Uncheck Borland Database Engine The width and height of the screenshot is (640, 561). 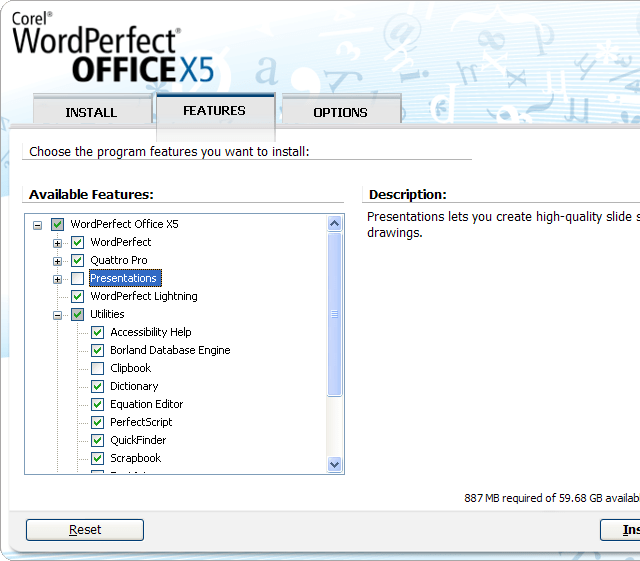click(x=98, y=350)
